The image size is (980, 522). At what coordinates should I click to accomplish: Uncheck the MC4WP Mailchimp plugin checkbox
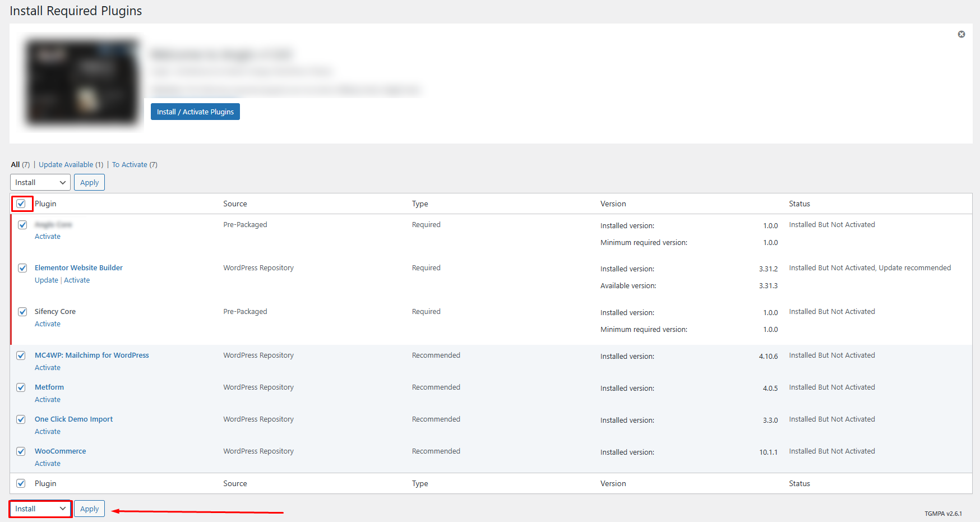tap(21, 355)
